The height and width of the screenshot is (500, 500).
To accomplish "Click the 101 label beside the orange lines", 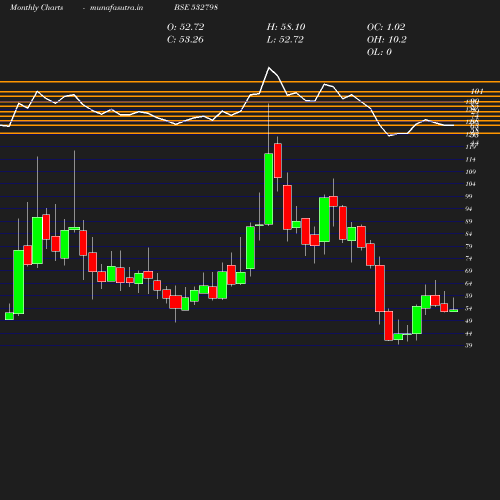I will 477,91.
